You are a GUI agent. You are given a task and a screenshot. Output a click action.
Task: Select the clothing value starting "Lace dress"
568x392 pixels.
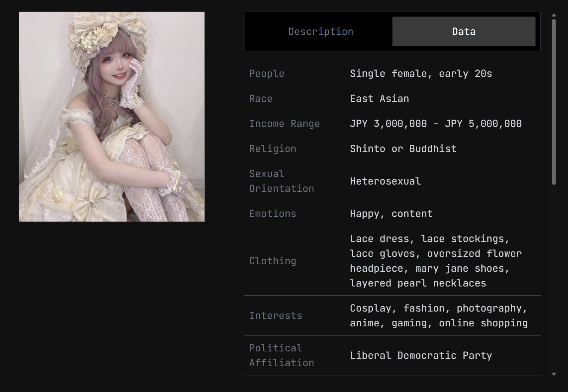436,261
